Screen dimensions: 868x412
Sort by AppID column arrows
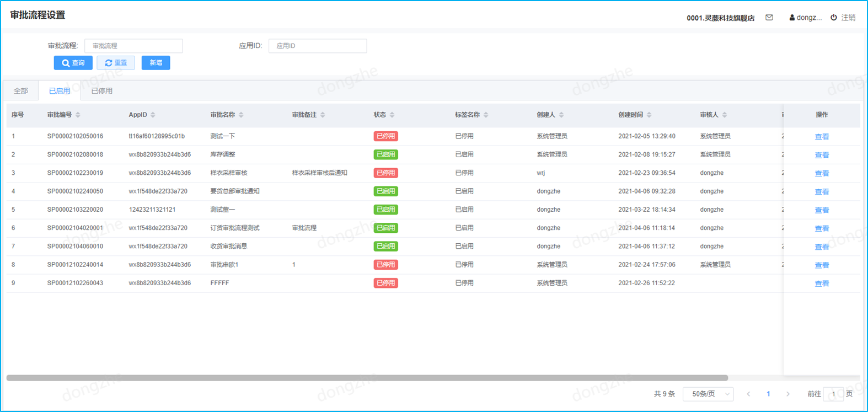pos(153,115)
